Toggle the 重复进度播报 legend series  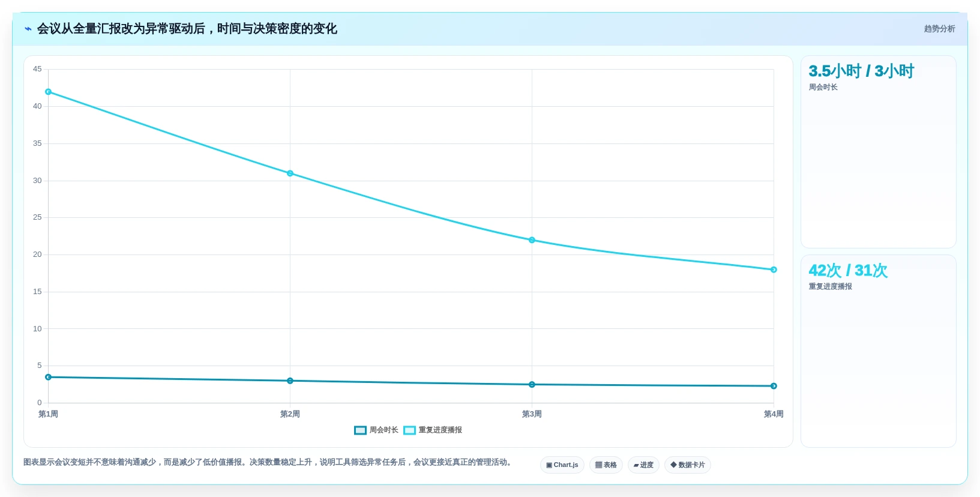[433, 430]
